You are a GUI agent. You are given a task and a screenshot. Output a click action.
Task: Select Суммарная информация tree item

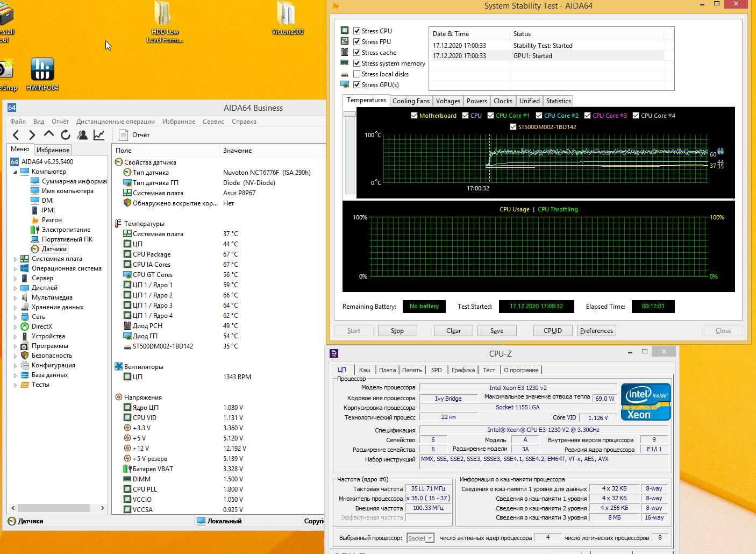pyautogui.click(x=69, y=181)
